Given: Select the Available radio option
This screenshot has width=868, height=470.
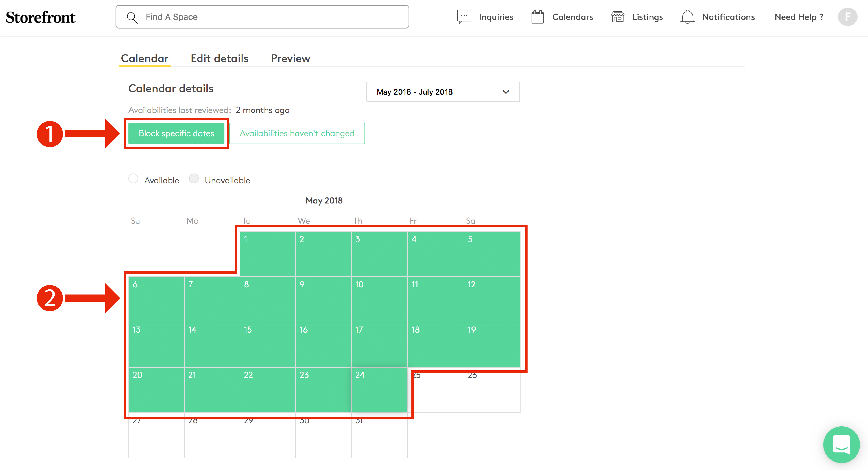Looking at the screenshot, I should coord(133,179).
